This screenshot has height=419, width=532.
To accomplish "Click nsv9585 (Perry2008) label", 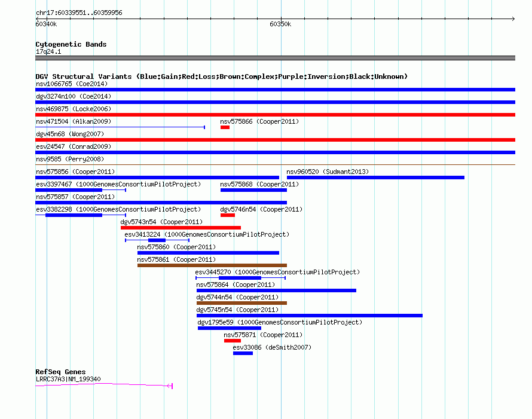I will [x=70, y=159].
